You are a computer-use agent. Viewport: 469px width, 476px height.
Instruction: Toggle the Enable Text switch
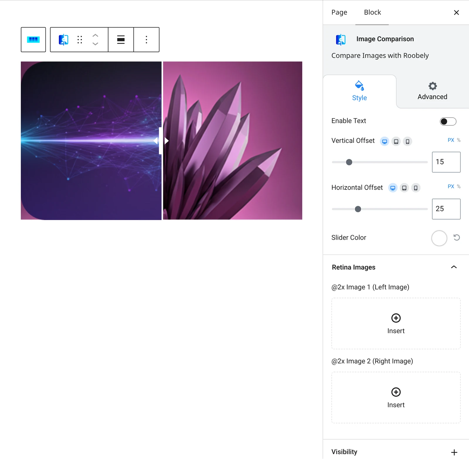448,121
